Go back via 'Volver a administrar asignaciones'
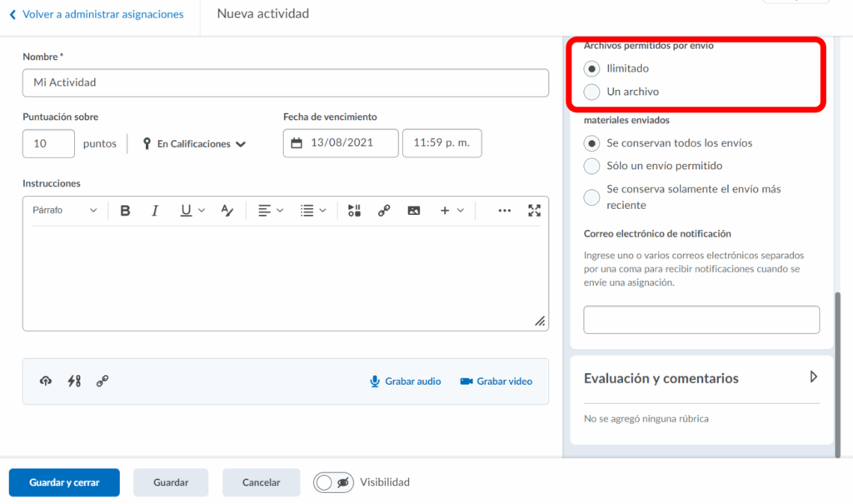This screenshot has height=504, width=853. pos(96,15)
